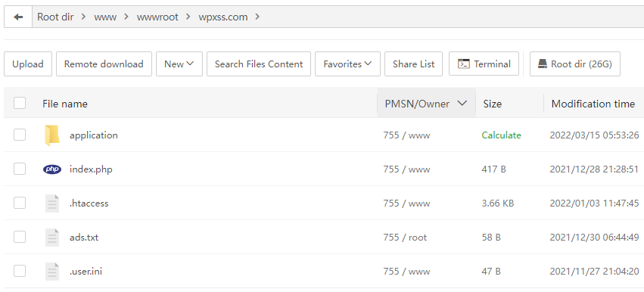The image size is (644, 292).
Task: Expand the PMSN/Owner column dropdown arrow
Action: tap(462, 104)
